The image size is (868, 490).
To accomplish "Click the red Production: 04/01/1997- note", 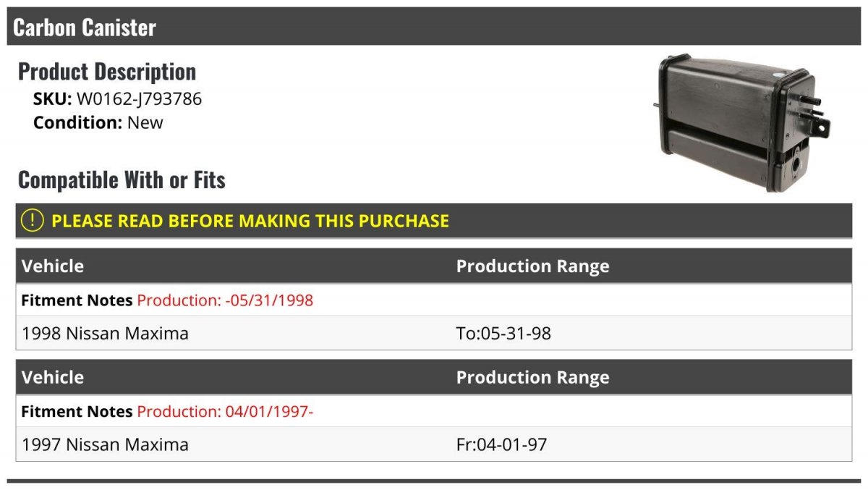I will tap(225, 412).
